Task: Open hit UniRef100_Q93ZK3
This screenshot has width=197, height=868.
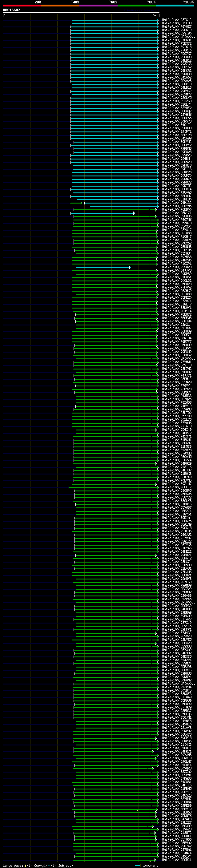Action: [176, 64]
